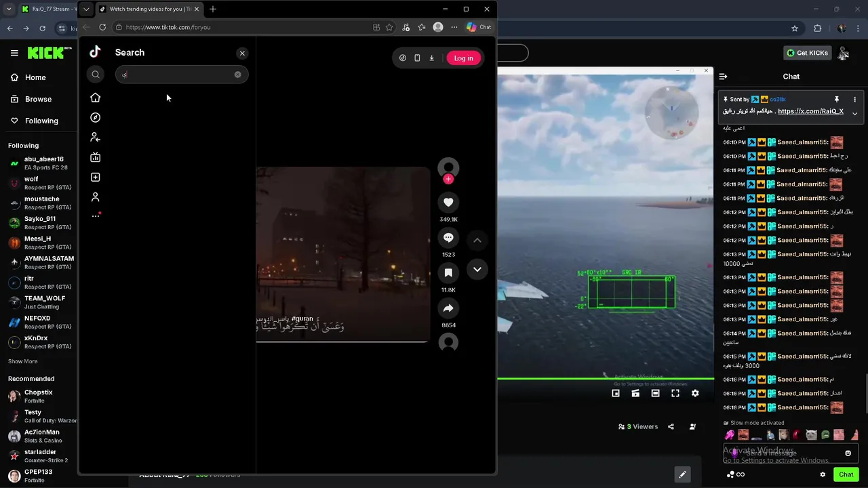Image resolution: width=868 pixels, height=488 pixels.
Task: Open Edge tab actions dropdown
Action: point(86,9)
